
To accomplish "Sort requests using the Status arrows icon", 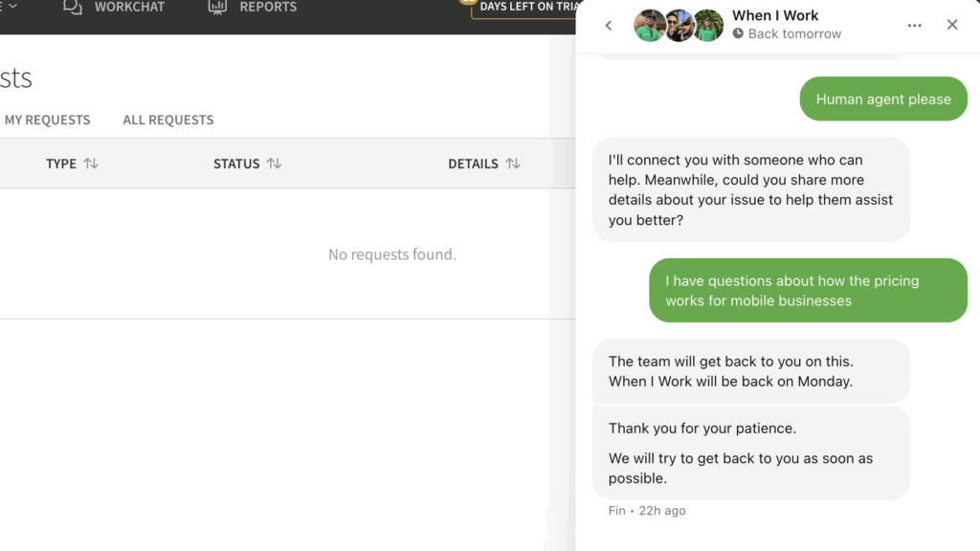I will pos(274,164).
